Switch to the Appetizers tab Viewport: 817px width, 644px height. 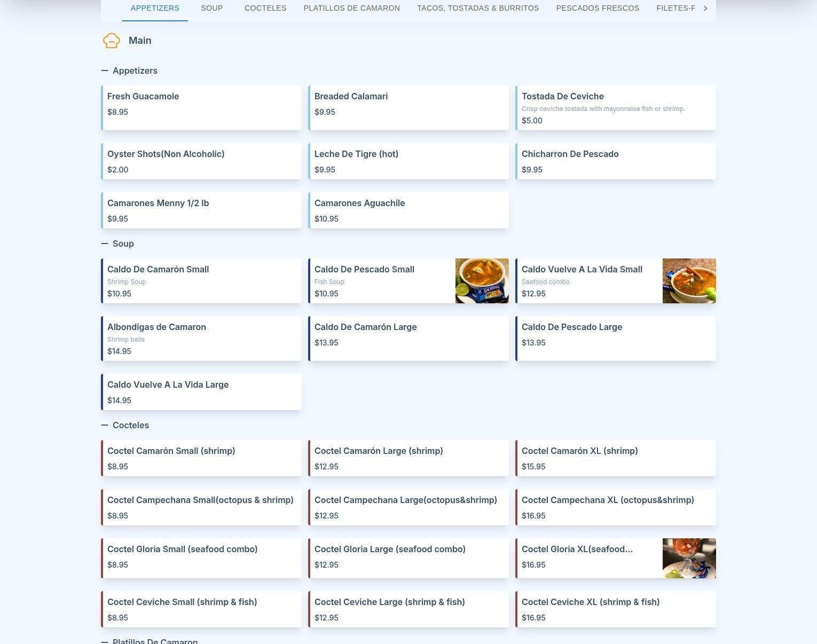(155, 8)
